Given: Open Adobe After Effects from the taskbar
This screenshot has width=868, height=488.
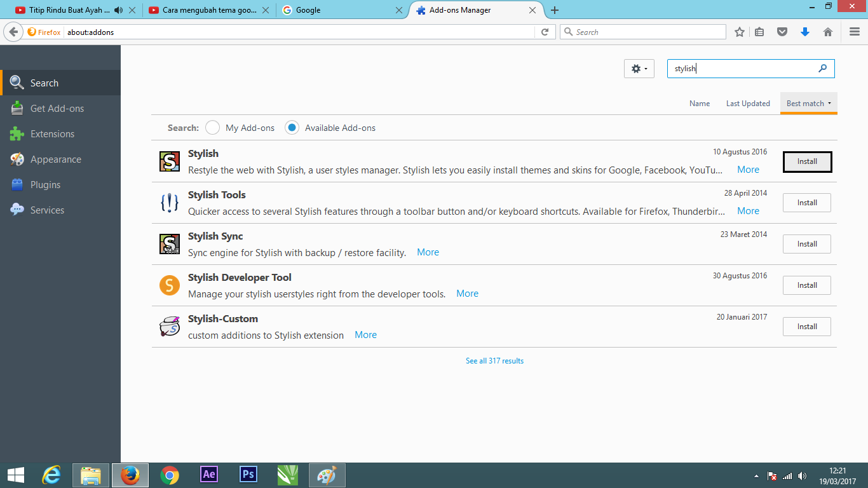Looking at the screenshot, I should (x=209, y=475).
